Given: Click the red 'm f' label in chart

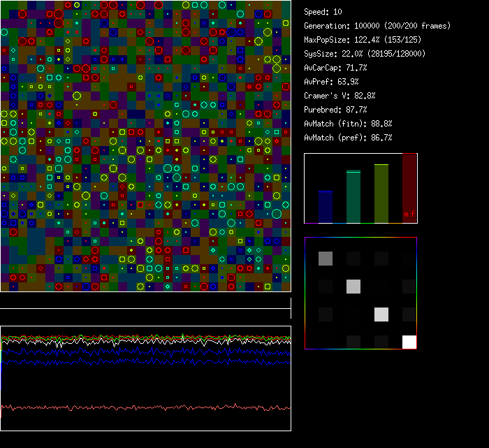Looking at the screenshot, I should coord(409,214).
